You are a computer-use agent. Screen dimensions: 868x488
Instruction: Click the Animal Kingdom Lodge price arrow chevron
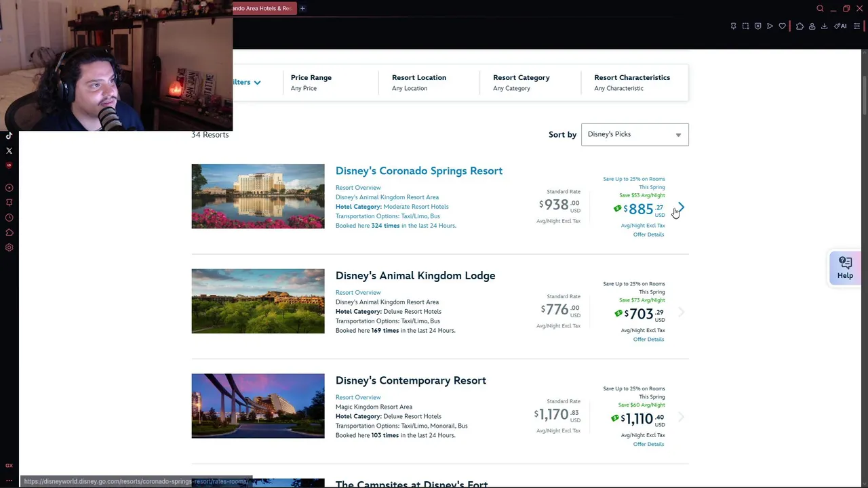tap(682, 312)
